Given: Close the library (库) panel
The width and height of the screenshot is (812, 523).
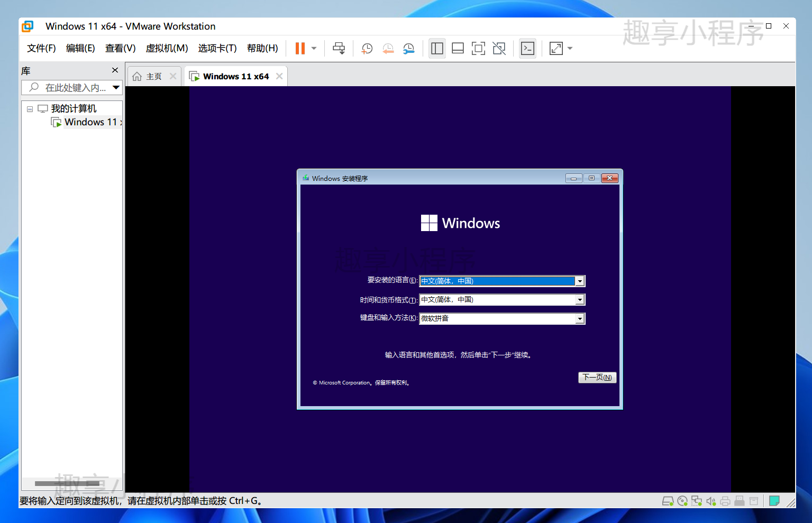Looking at the screenshot, I should click(115, 70).
